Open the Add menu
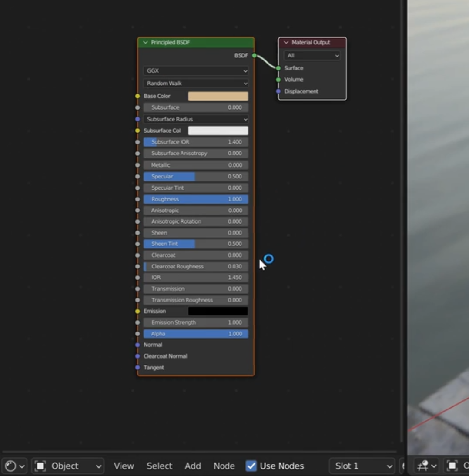 (x=193, y=466)
